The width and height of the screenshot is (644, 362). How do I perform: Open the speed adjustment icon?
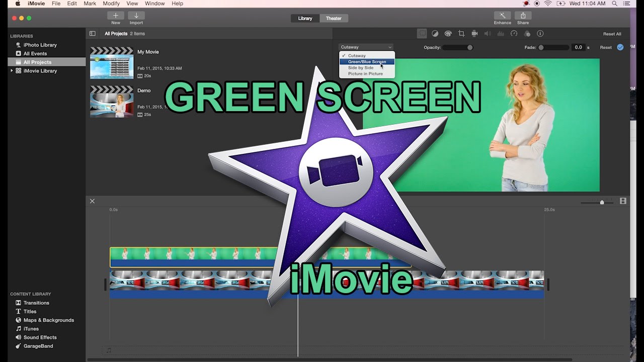pyautogui.click(x=514, y=34)
